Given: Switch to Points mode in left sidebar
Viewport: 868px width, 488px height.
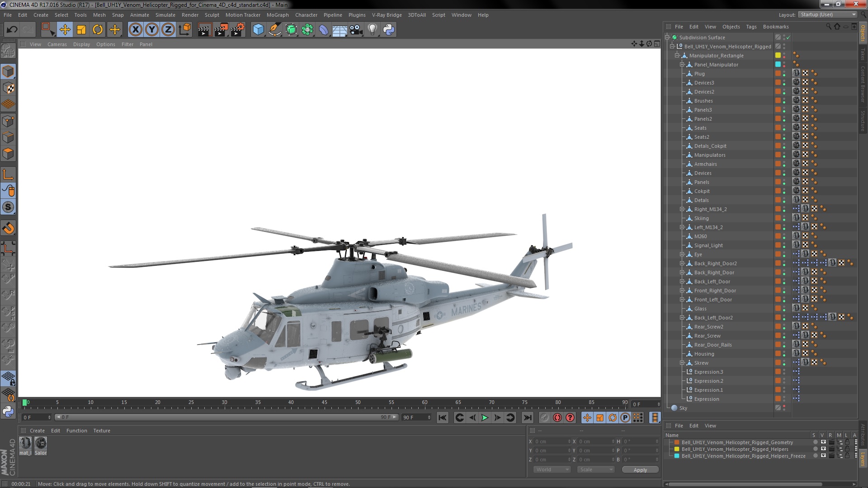Looking at the screenshot, I should pyautogui.click(x=8, y=121).
